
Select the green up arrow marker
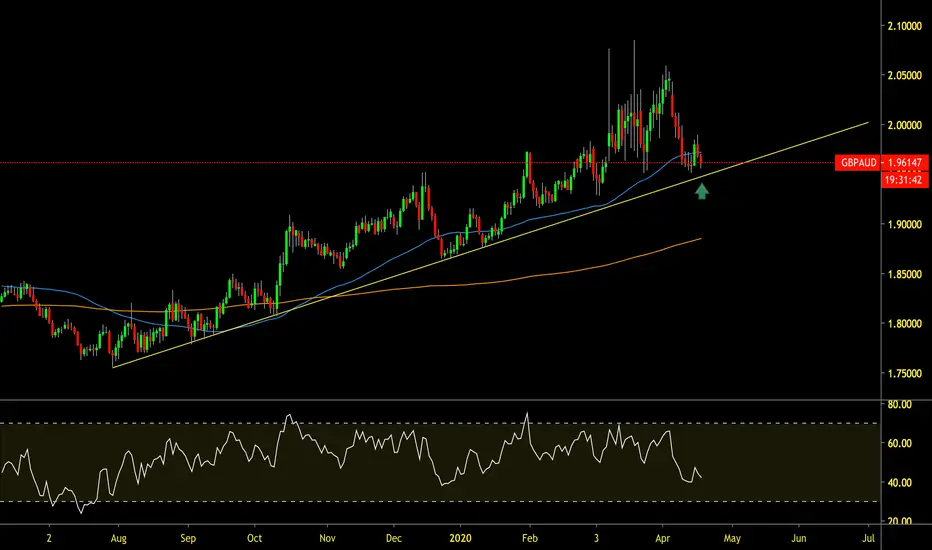(x=702, y=191)
